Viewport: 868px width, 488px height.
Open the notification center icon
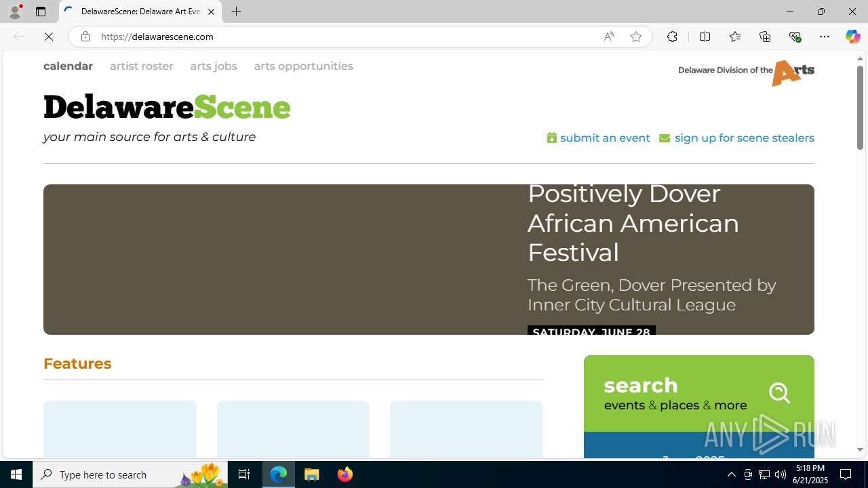click(846, 474)
